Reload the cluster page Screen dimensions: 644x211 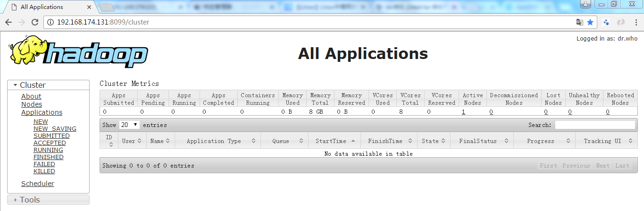click(35, 22)
